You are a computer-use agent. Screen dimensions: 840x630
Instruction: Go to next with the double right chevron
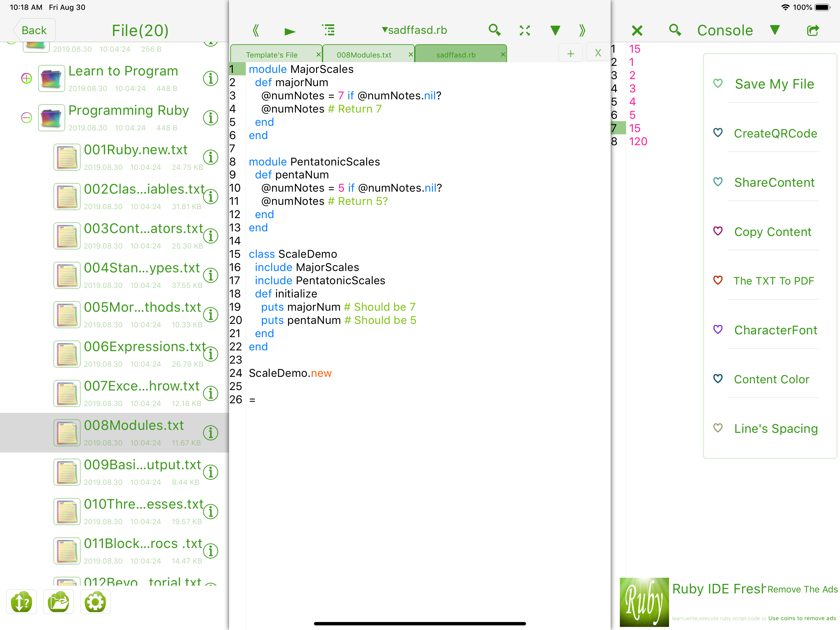582,30
